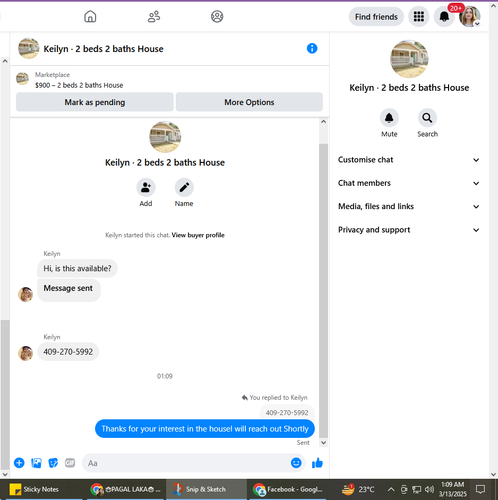Open the notifications bell with 20+ badge

(x=444, y=16)
